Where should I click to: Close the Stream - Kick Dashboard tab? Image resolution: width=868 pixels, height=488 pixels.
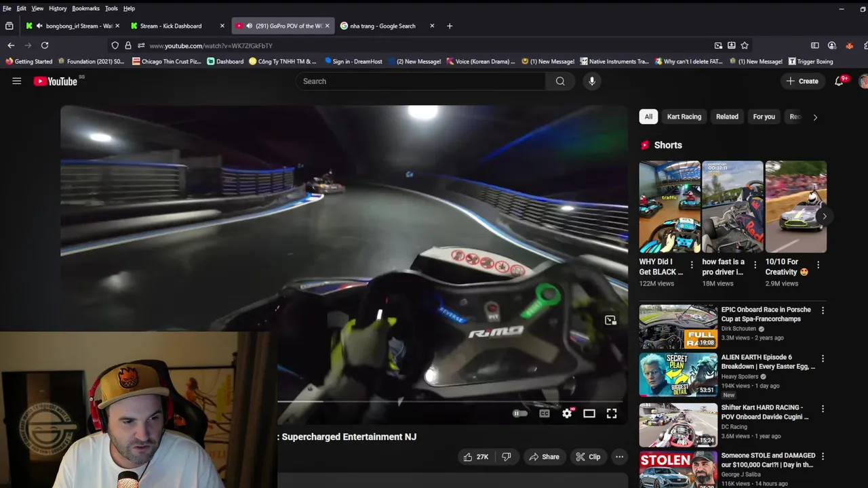click(222, 26)
